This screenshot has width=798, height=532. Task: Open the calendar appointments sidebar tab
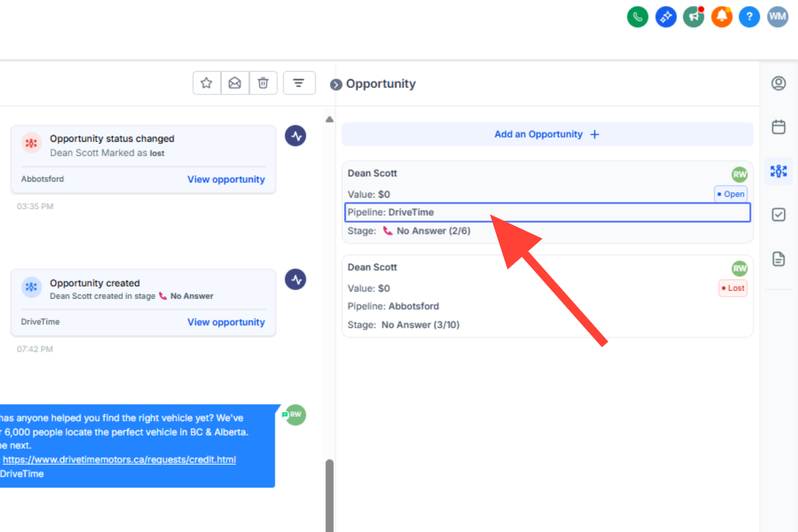(x=779, y=127)
